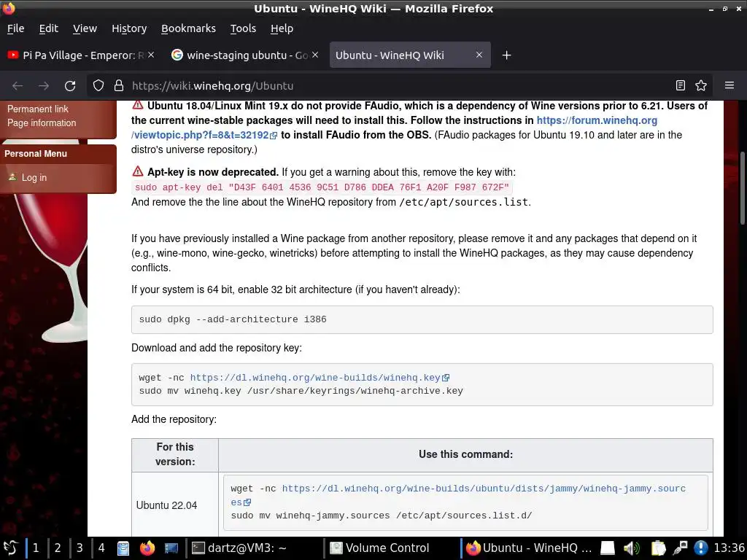747x560 pixels.
Task: Click the "Use this command:" table header
Action: tap(466, 454)
